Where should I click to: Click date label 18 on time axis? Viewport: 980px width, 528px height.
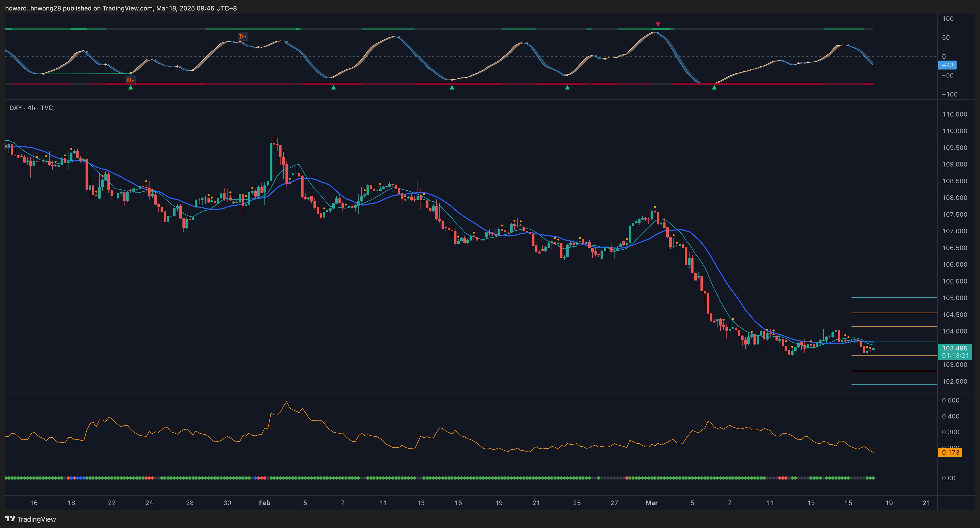click(x=71, y=502)
